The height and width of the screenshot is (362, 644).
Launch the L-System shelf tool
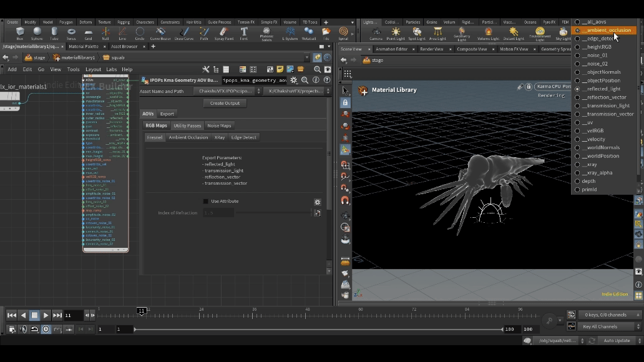click(x=290, y=33)
